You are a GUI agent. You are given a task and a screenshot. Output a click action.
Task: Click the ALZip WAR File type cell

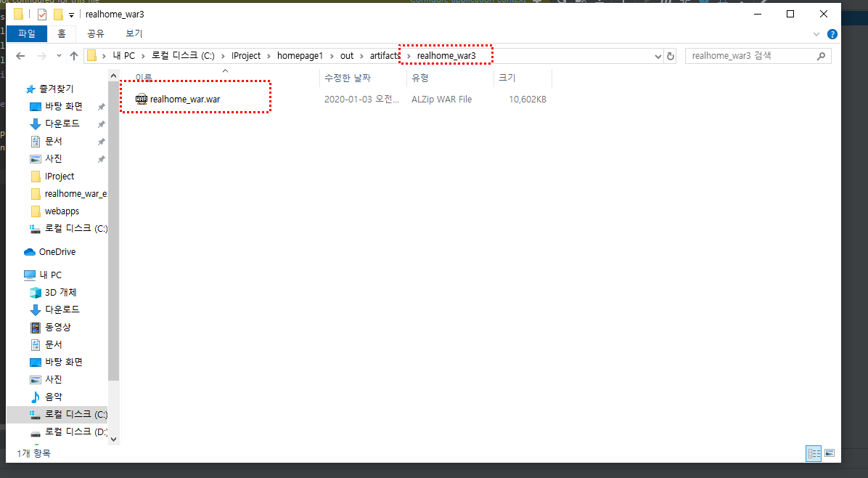[x=442, y=100]
